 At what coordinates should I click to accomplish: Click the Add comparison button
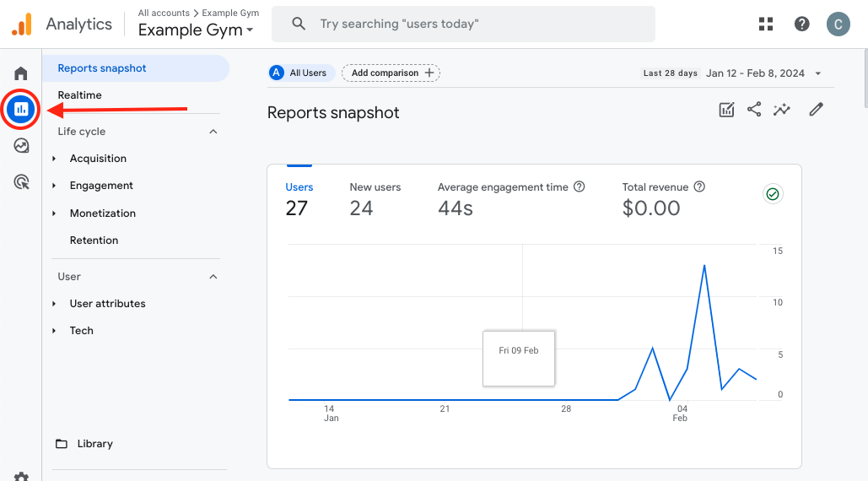391,73
